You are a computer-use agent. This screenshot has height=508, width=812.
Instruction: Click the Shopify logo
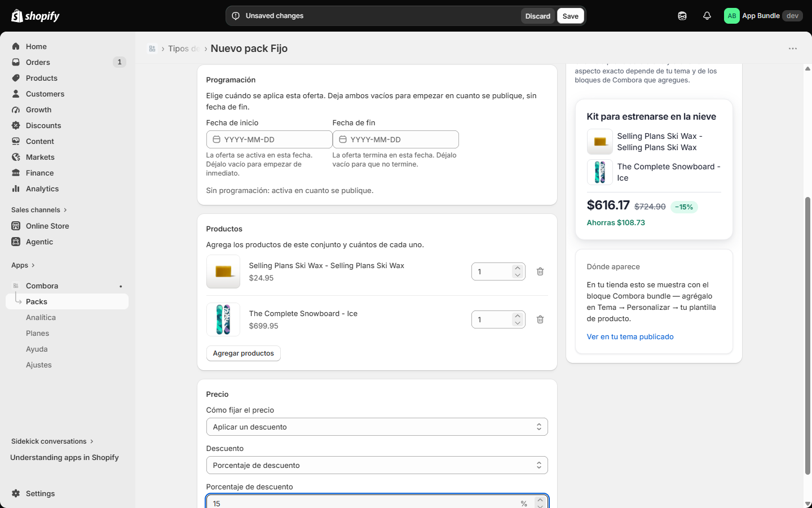pos(36,16)
